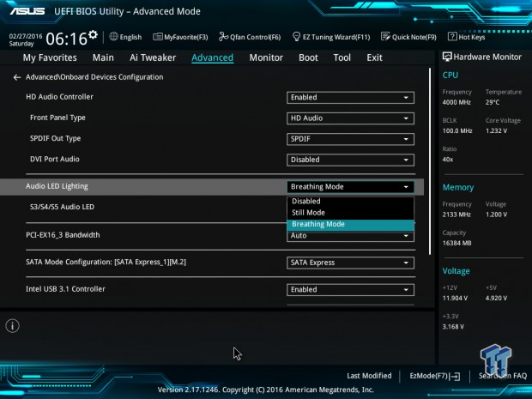Click the 06:16 clock time

pos(67,39)
